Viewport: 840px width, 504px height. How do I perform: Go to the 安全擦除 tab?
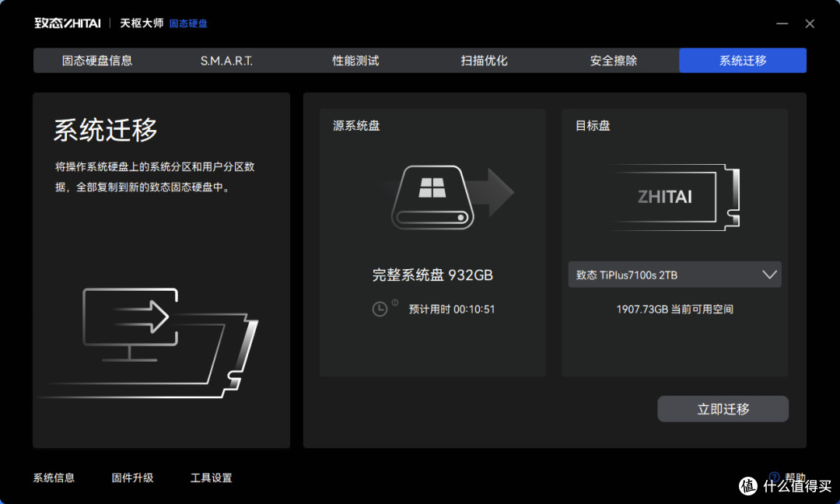click(x=614, y=61)
